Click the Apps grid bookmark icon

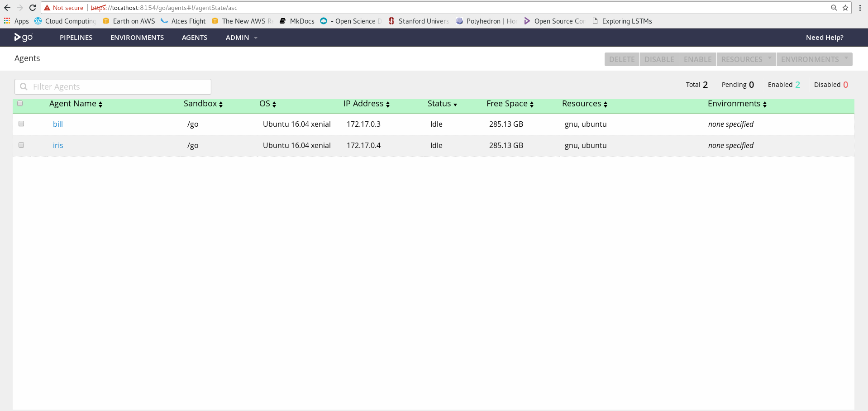7,21
